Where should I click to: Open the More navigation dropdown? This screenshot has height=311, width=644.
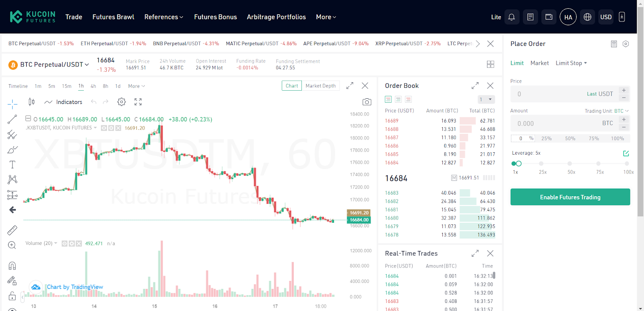tap(326, 17)
